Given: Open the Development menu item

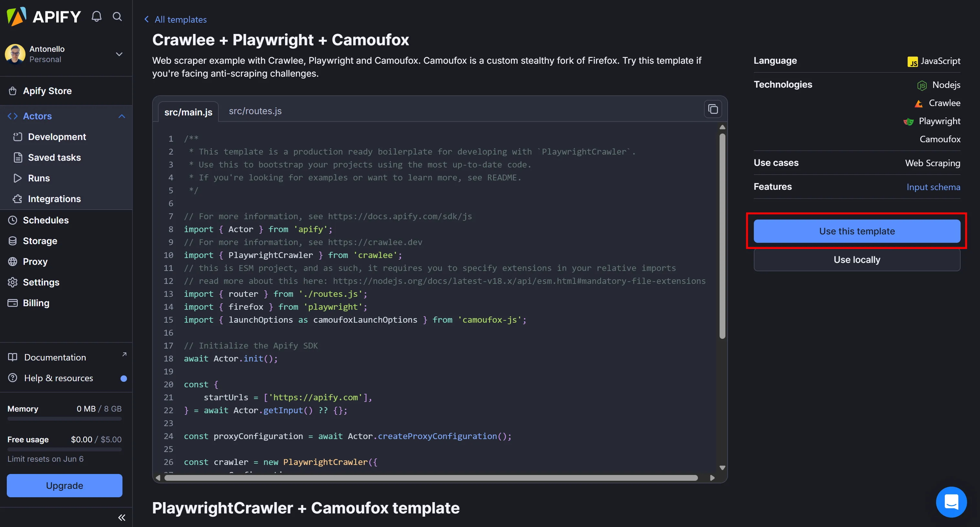Looking at the screenshot, I should pyautogui.click(x=66, y=137).
